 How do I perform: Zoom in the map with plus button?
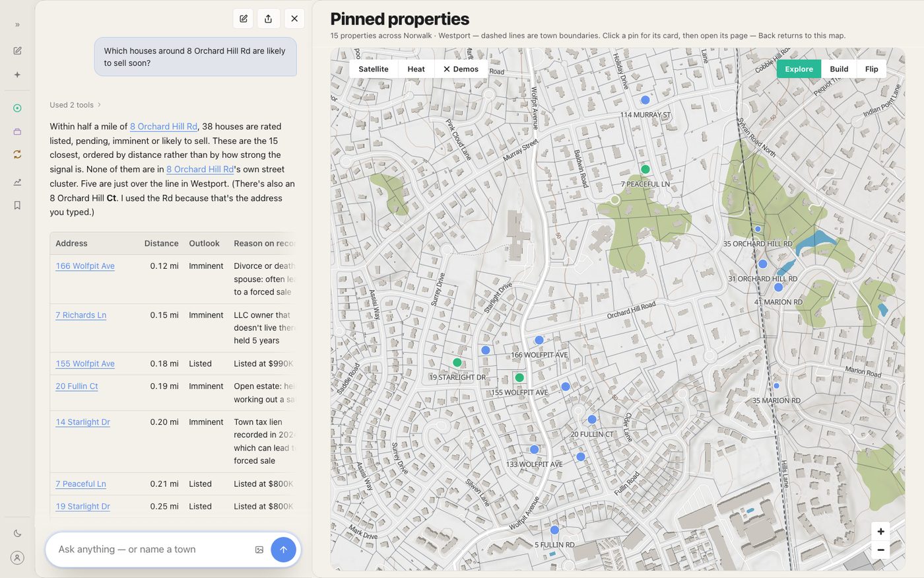(880, 532)
